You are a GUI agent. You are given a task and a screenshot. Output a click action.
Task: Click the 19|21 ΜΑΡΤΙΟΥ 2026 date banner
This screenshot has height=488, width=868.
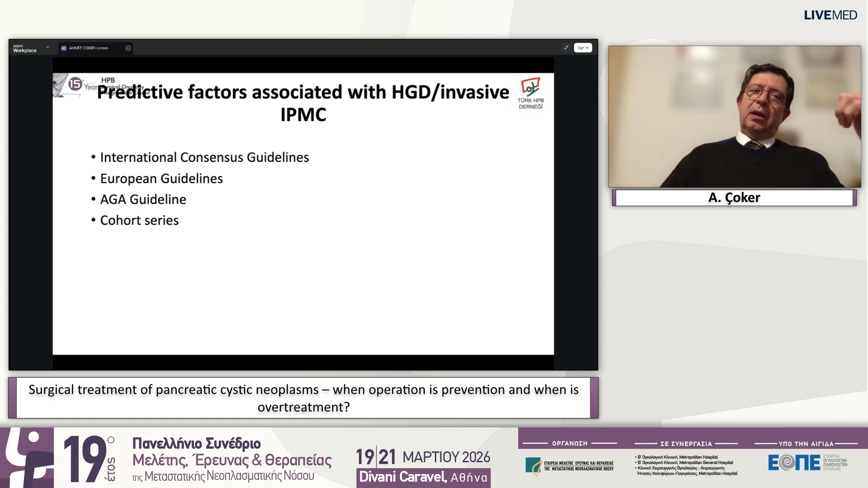423,457
